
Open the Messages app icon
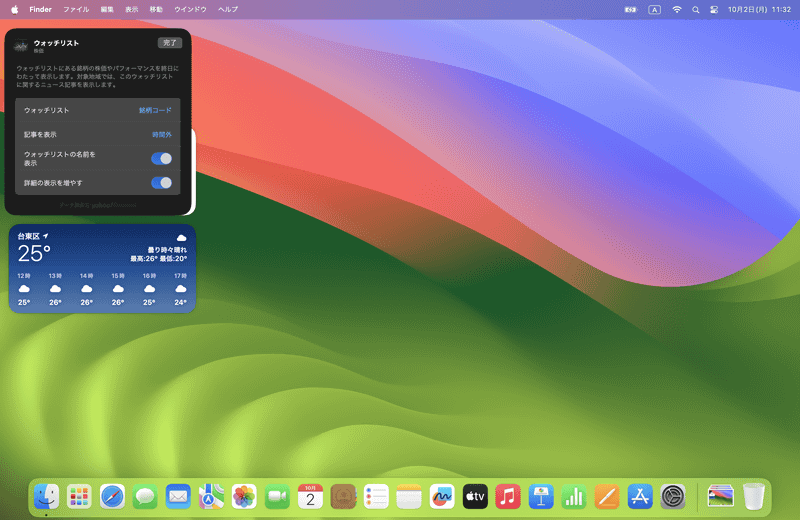click(145, 496)
